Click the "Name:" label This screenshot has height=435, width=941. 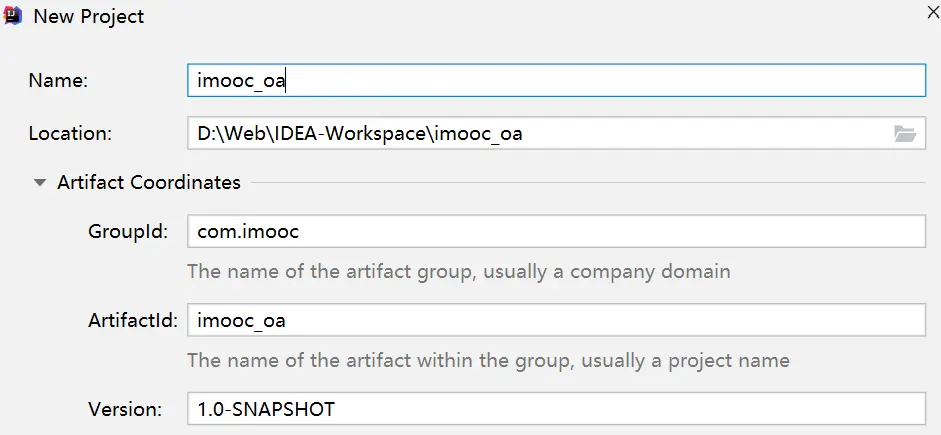click(x=59, y=81)
